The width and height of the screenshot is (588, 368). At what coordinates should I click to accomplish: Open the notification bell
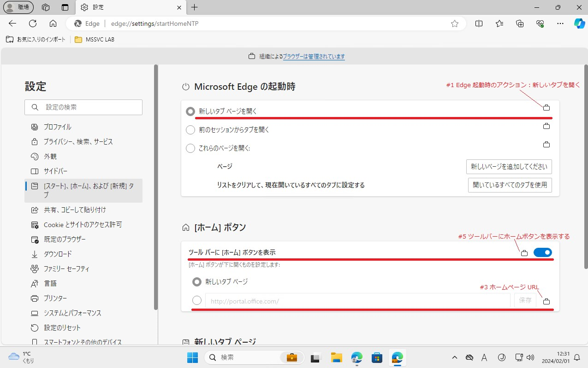coord(576,357)
